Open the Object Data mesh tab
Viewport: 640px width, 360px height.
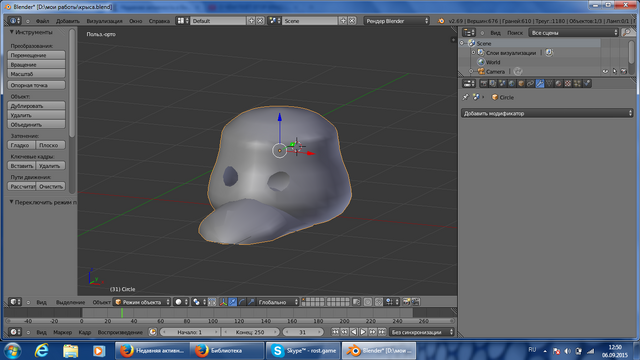coord(549,83)
